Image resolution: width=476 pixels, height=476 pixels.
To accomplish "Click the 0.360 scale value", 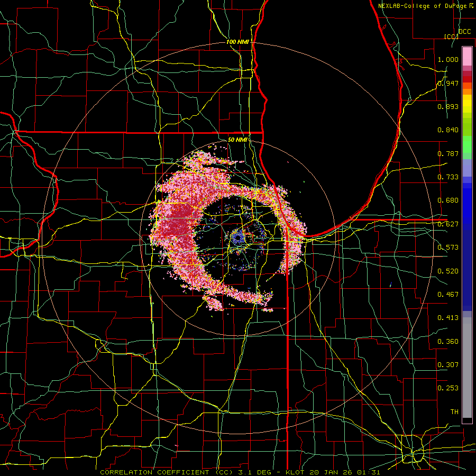I will (448, 342).
